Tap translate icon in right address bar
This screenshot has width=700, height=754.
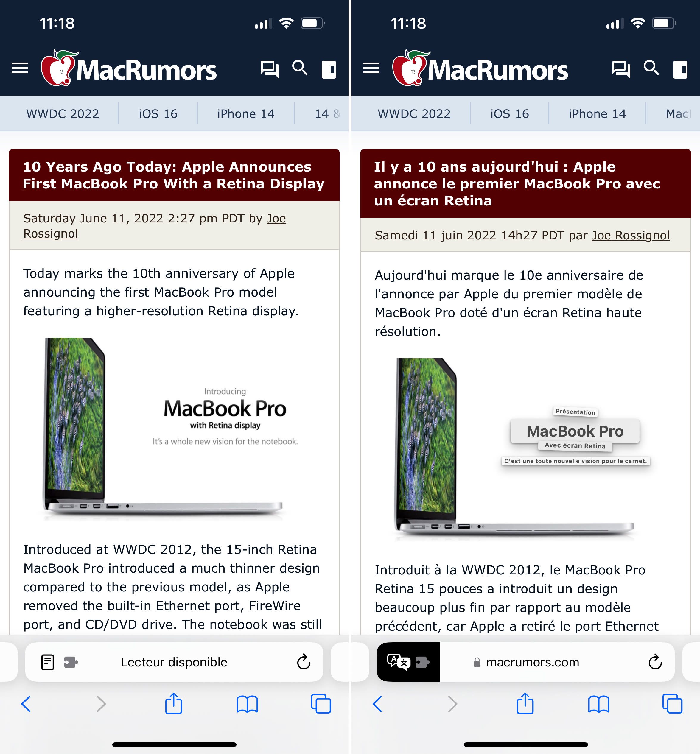[399, 662]
